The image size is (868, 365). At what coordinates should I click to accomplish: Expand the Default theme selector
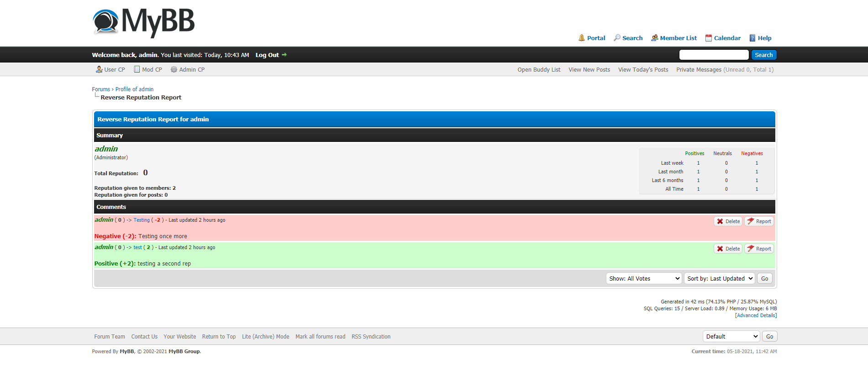[x=731, y=336]
